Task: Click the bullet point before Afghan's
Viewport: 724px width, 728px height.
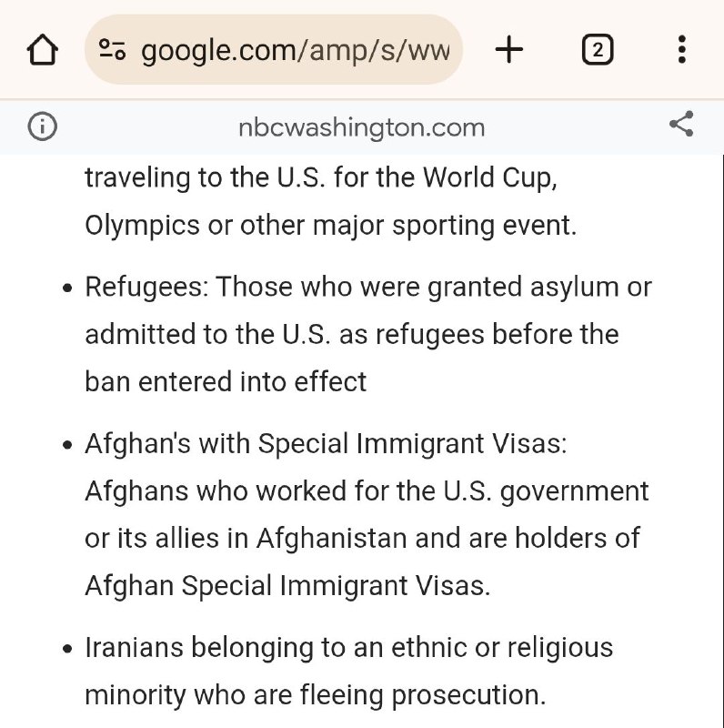Action: click(67, 445)
